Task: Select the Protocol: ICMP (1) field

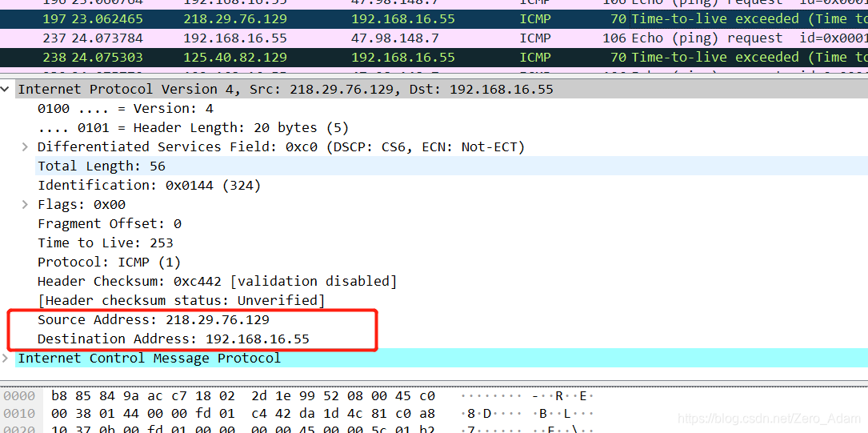Action: (x=109, y=262)
